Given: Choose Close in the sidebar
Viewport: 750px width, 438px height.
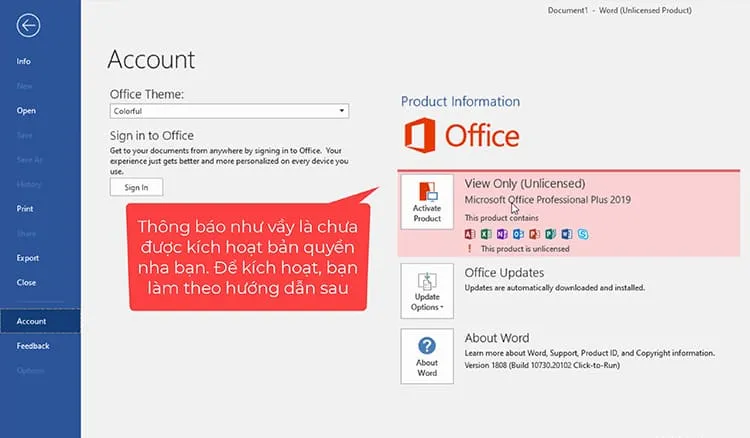Looking at the screenshot, I should tap(26, 282).
